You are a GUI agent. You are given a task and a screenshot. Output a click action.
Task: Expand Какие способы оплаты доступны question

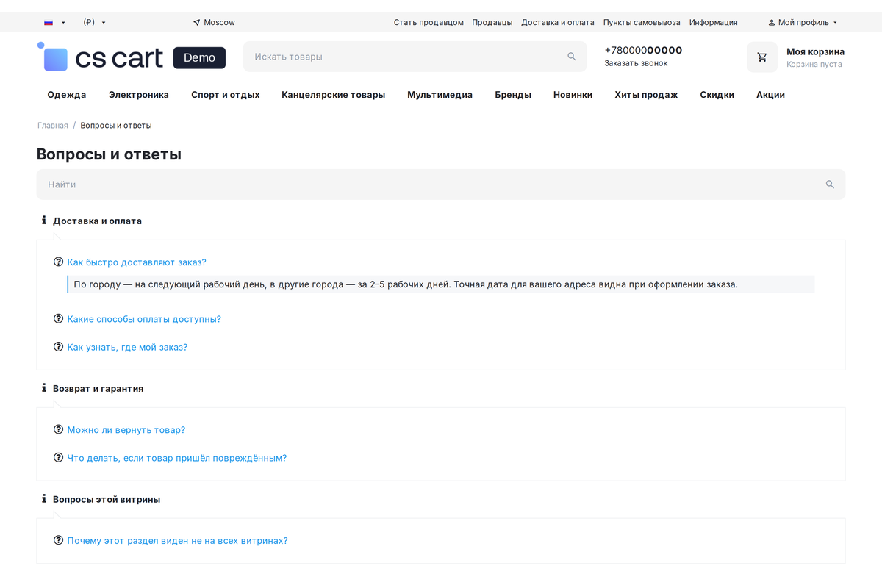(x=144, y=319)
